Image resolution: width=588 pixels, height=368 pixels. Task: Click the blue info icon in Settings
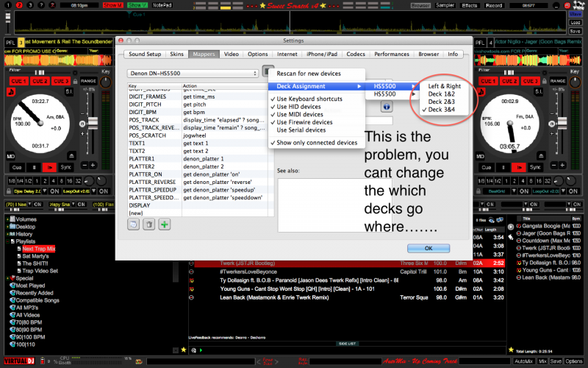pos(387,107)
